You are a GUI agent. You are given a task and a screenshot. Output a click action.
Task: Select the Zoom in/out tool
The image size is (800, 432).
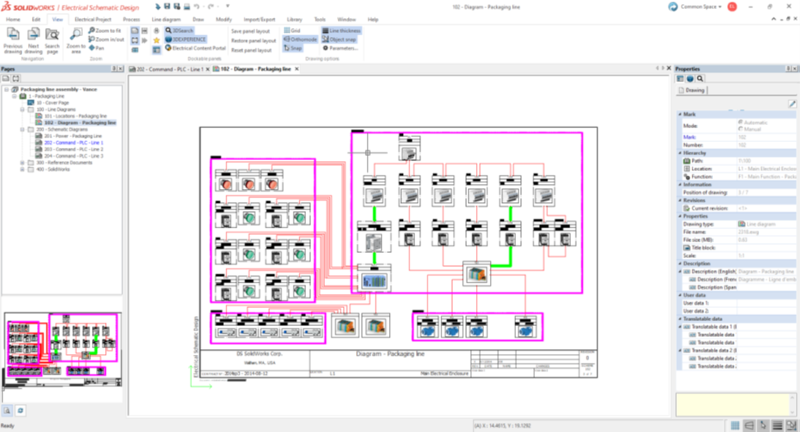point(106,39)
